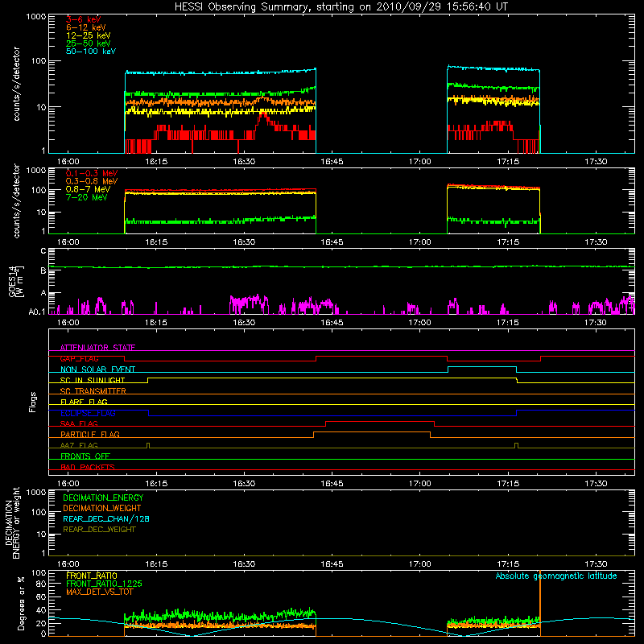Select the 12-25 keV legend label
Screen dimensions: 644x644
89,35
